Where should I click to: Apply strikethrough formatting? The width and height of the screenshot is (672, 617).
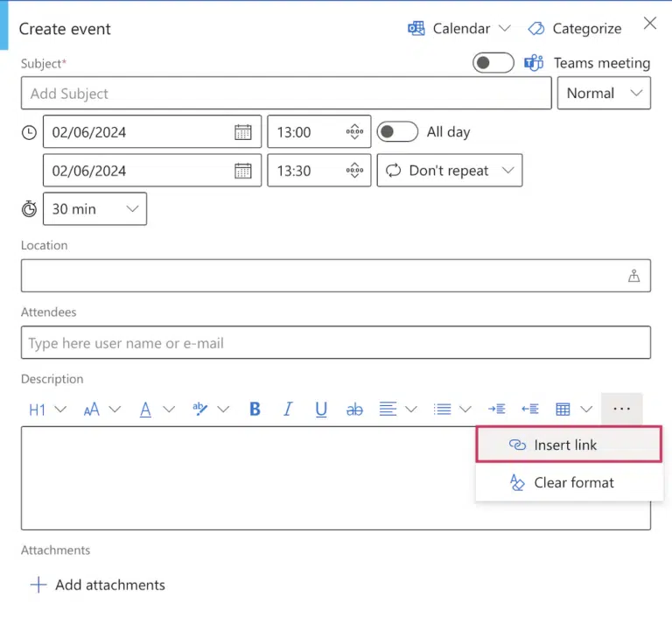(354, 410)
